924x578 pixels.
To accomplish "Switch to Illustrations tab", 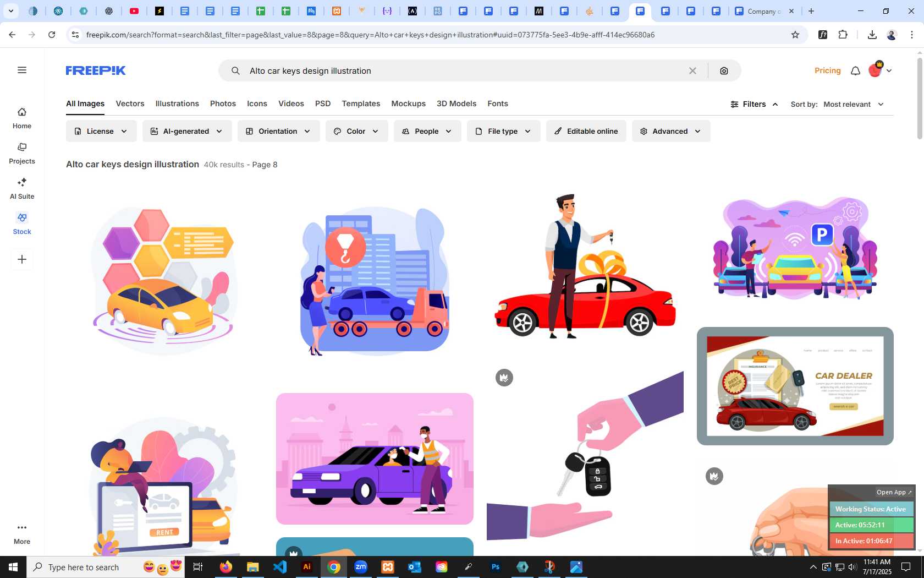I will click(x=177, y=103).
